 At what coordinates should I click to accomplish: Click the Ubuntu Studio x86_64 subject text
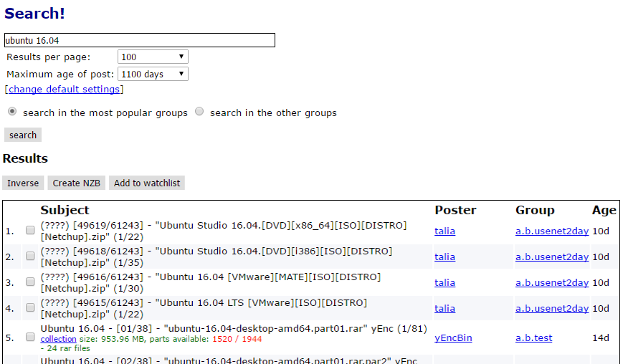coord(224,231)
